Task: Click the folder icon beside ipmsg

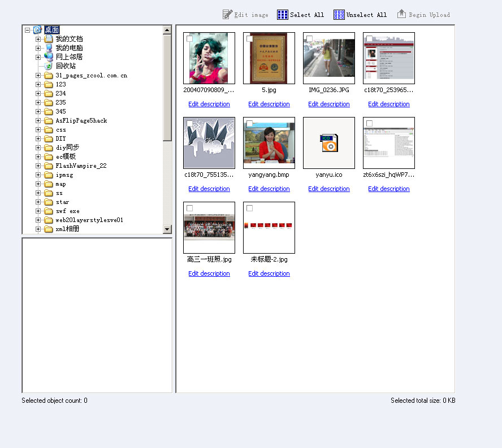Action: (49, 175)
